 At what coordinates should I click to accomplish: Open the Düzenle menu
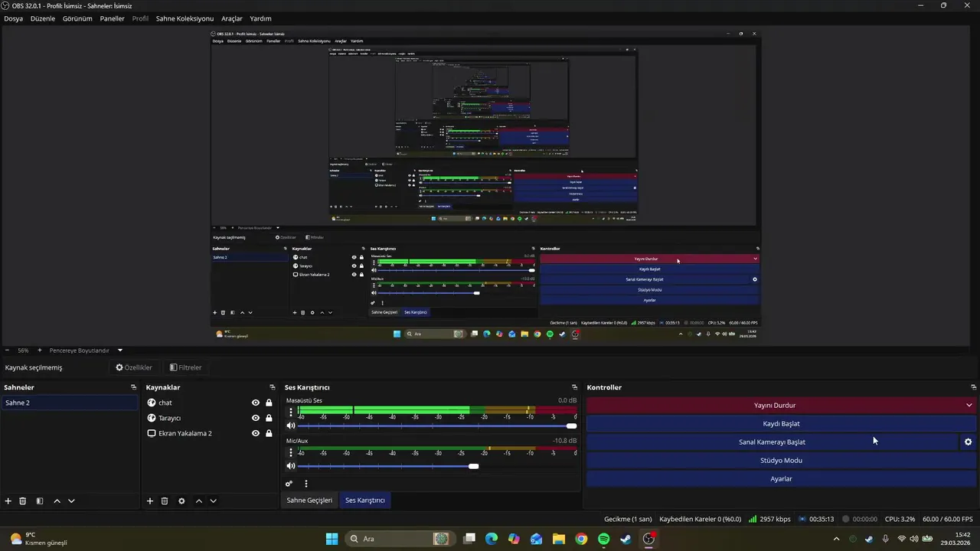pos(43,18)
